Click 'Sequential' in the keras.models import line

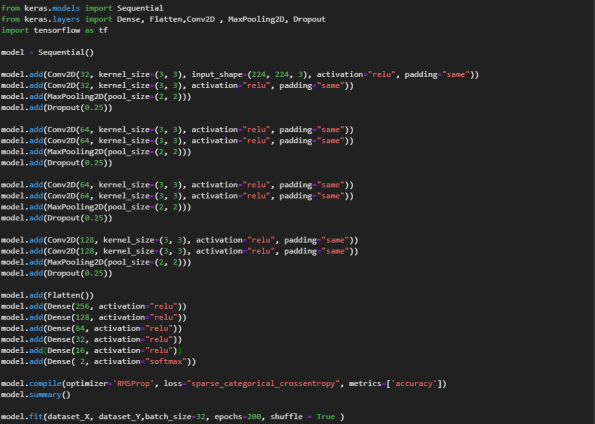click(140, 8)
